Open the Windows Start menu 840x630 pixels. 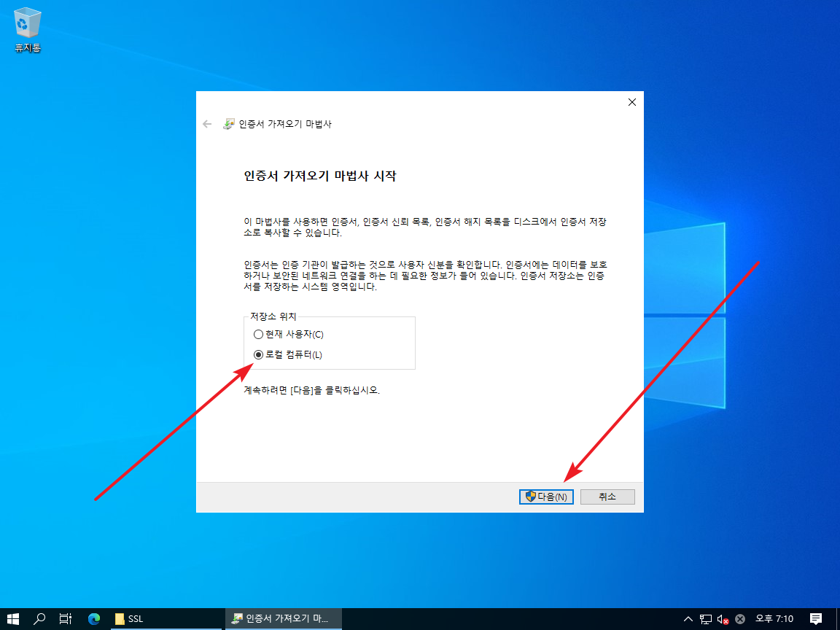[x=13, y=619]
